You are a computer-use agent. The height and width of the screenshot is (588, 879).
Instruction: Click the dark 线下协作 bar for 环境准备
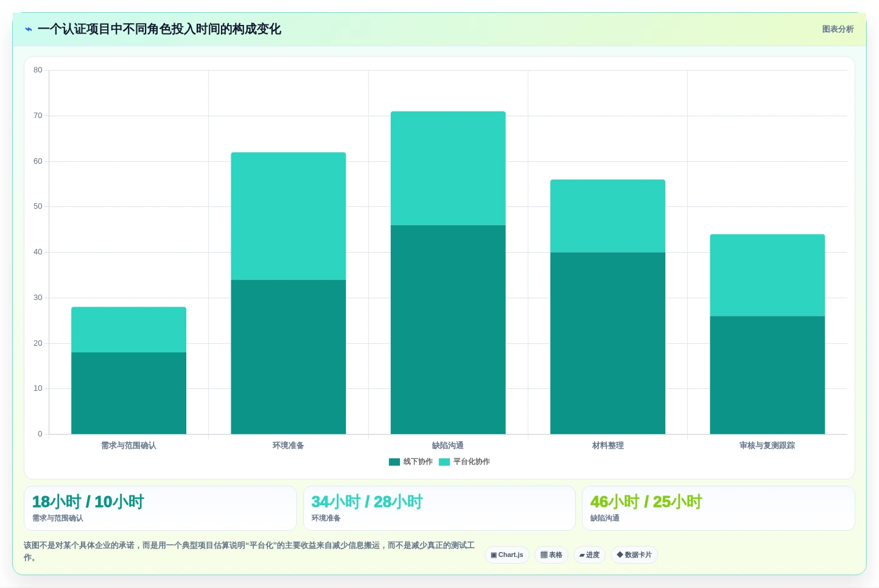289,357
